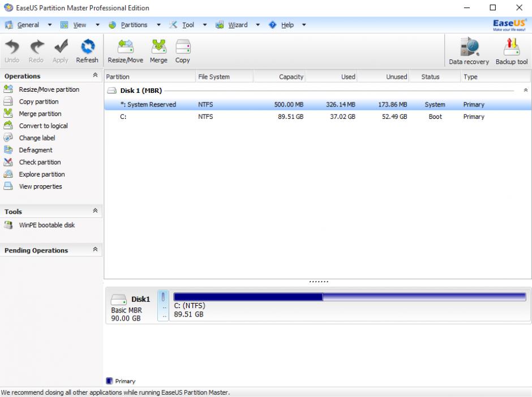This screenshot has width=532, height=397.
Task: Open the General menu
Action: (28, 25)
